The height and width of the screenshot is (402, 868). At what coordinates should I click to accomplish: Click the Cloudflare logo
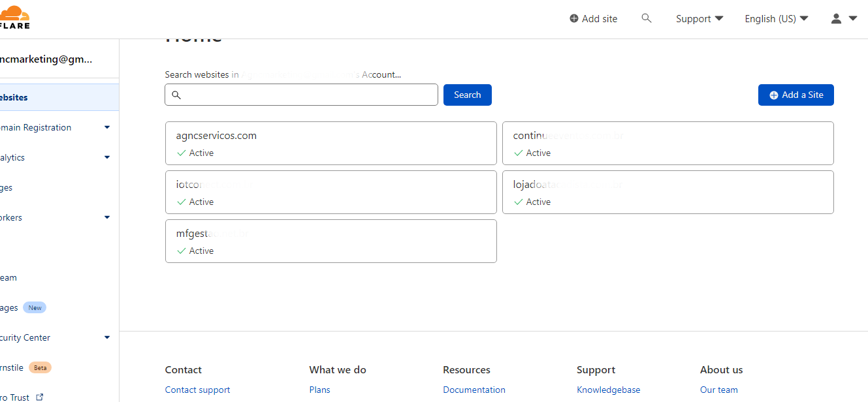(x=14, y=18)
